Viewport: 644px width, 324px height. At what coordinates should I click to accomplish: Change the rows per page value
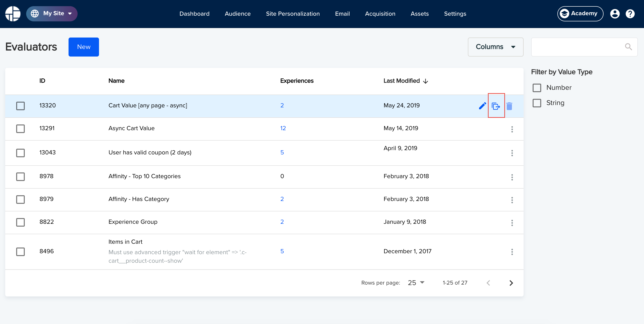[x=416, y=283]
